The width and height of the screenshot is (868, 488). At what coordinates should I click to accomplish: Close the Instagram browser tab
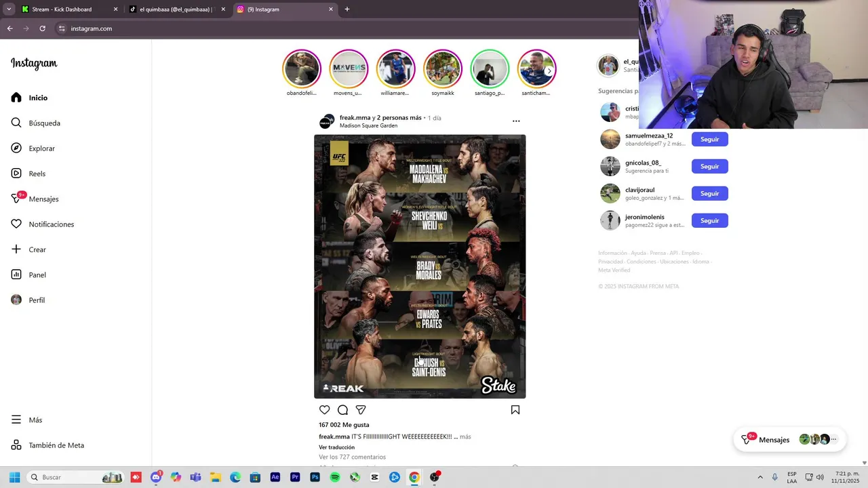click(x=331, y=9)
